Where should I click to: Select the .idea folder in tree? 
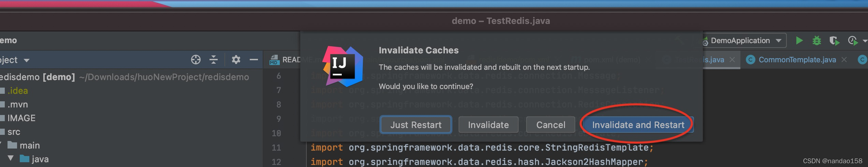point(18,91)
